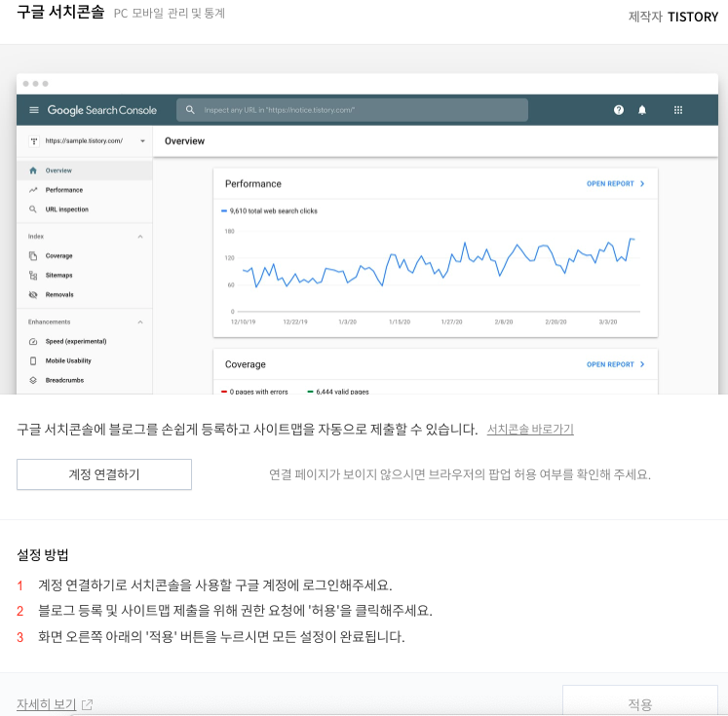
Task: Click the Coverage report chevron arrow
Action: click(x=642, y=364)
